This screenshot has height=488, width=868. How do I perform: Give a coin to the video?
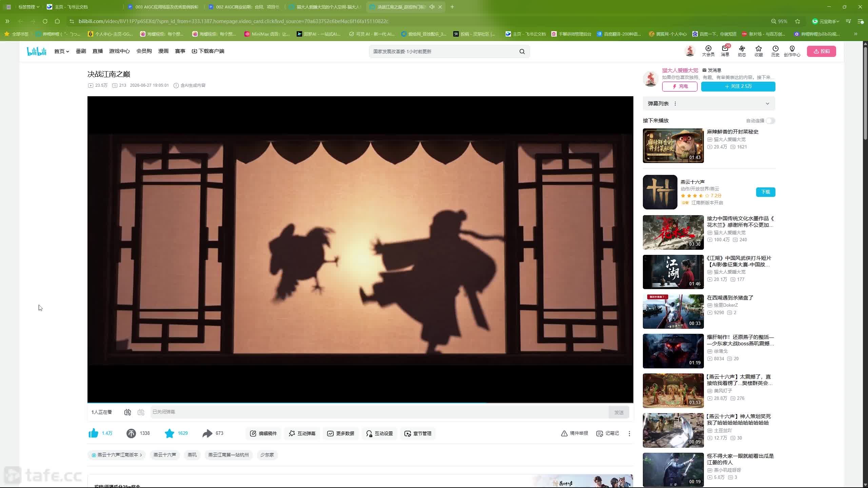click(131, 433)
